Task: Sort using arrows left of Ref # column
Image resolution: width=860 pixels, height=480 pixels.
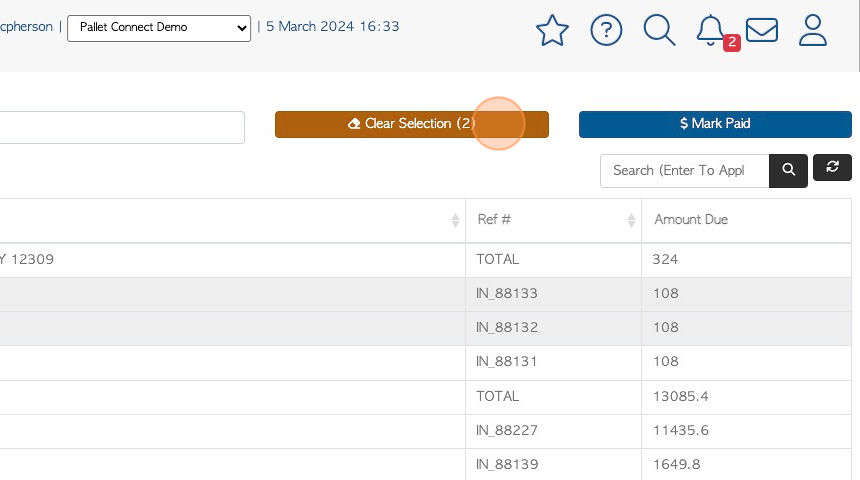Action: [455, 221]
